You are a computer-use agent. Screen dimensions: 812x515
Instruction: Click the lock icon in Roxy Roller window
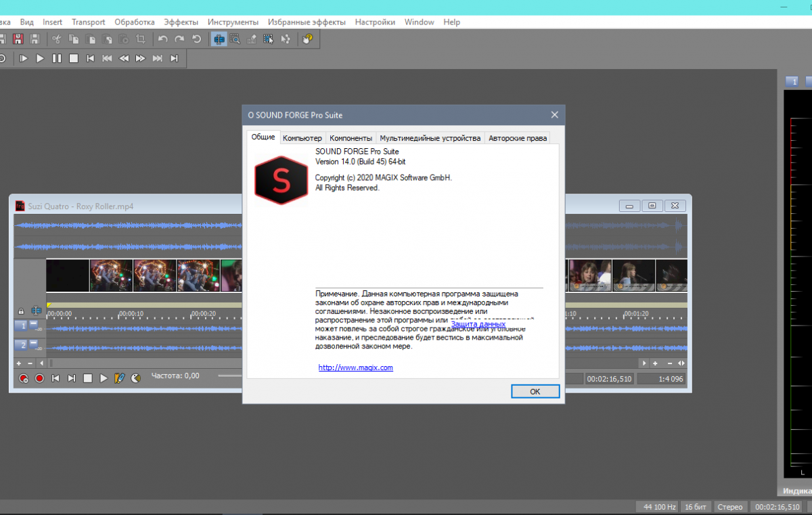coord(21,311)
